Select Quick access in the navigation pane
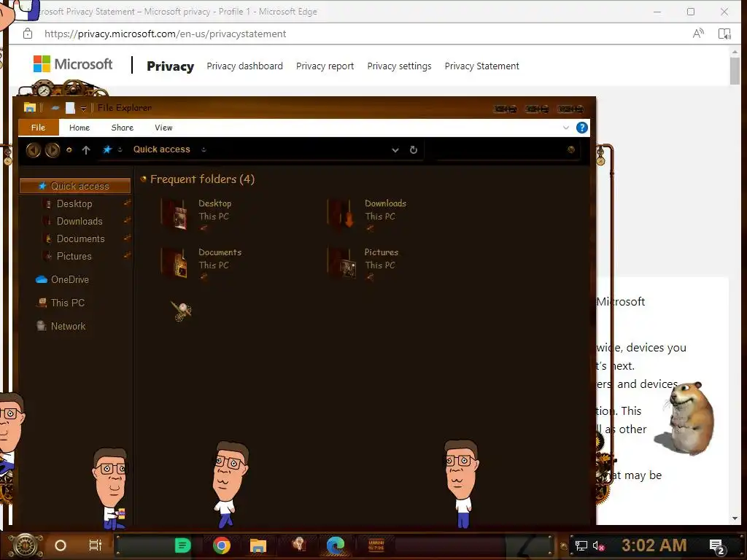This screenshot has width=747, height=560. 75,186
